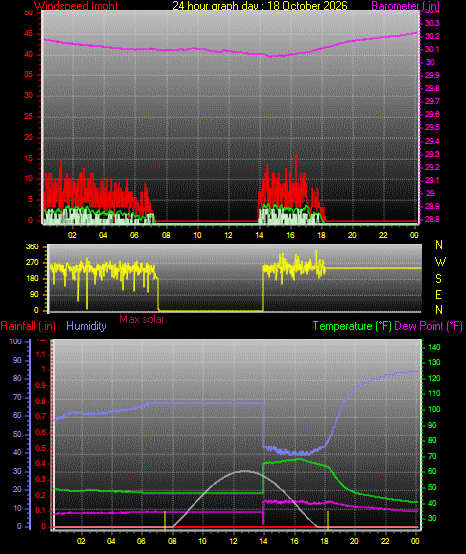Image resolution: width=466 pixels, height=554 pixels.
Task: Click the S wind direction letter
Action: [x=438, y=279]
